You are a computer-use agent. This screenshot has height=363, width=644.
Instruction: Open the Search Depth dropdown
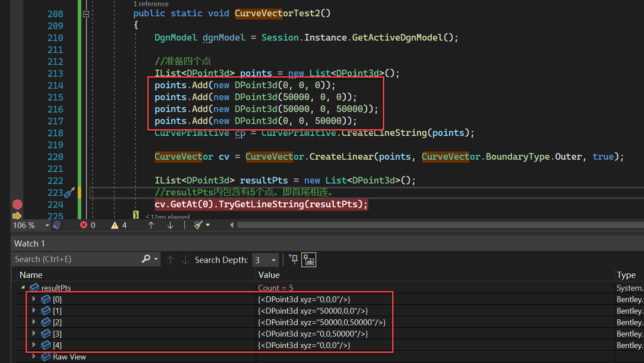(273, 260)
